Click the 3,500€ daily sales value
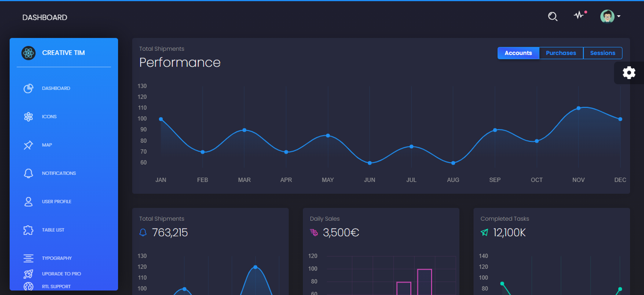Image resolution: width=644 pixels, height=295 pixels. [x=341, y=233]
